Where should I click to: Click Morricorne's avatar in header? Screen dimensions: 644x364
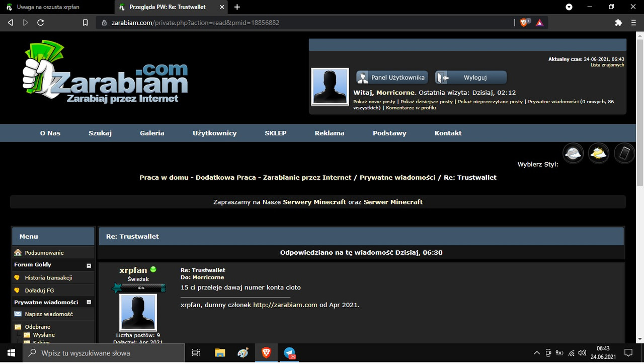(x=330, y=87)
